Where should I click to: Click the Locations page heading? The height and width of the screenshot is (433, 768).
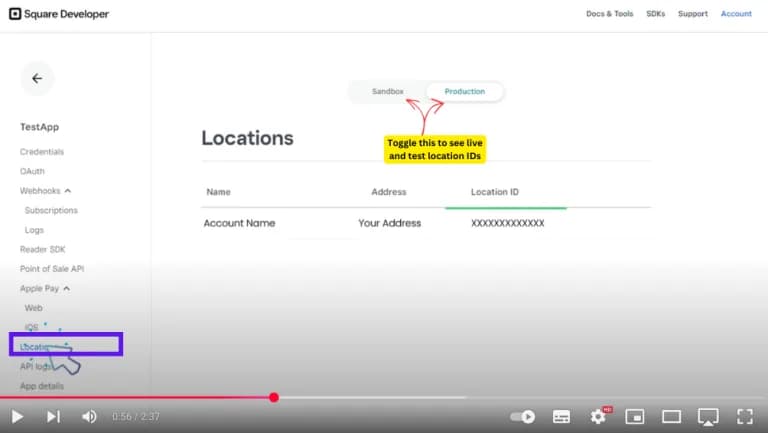point(247,138)
